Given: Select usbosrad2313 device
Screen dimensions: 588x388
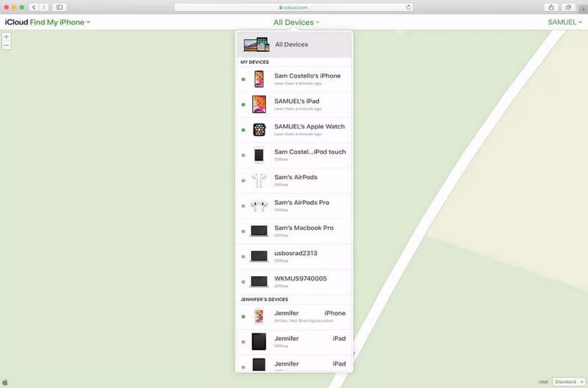Looking at the screenshot, I should tap(294, 256).
